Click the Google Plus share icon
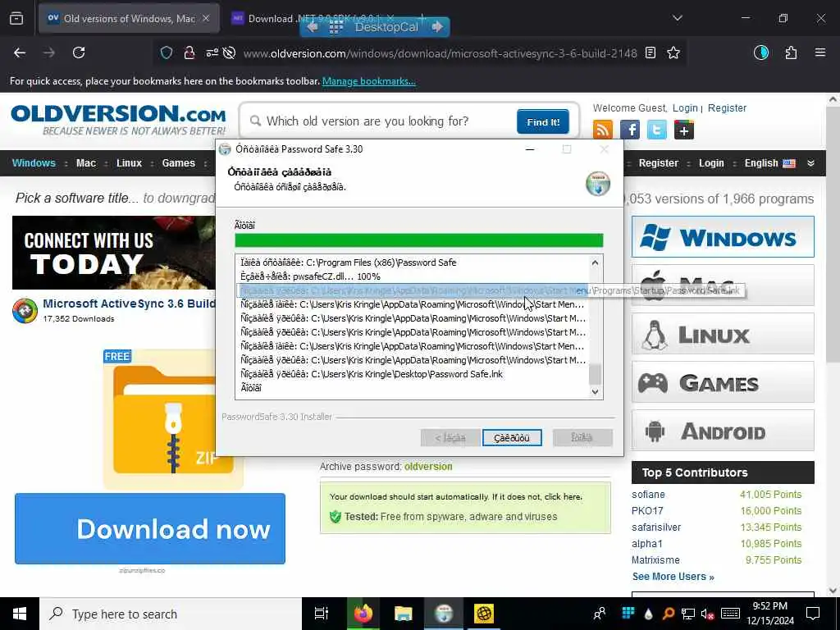The image size is (840, 630). [x=684, y=130]
